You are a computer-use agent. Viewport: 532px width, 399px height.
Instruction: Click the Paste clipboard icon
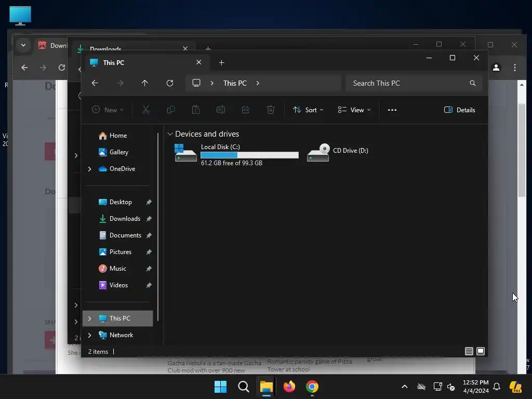196,110
